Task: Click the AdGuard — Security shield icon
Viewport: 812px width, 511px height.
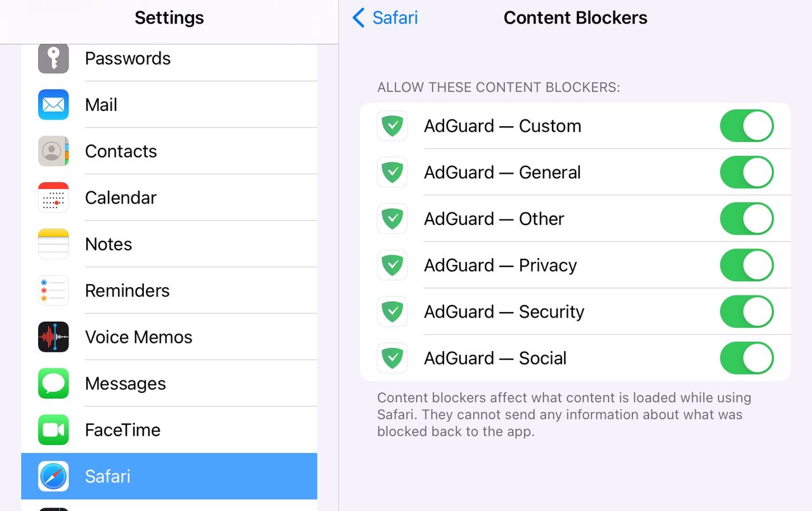Action: (392, 311)
